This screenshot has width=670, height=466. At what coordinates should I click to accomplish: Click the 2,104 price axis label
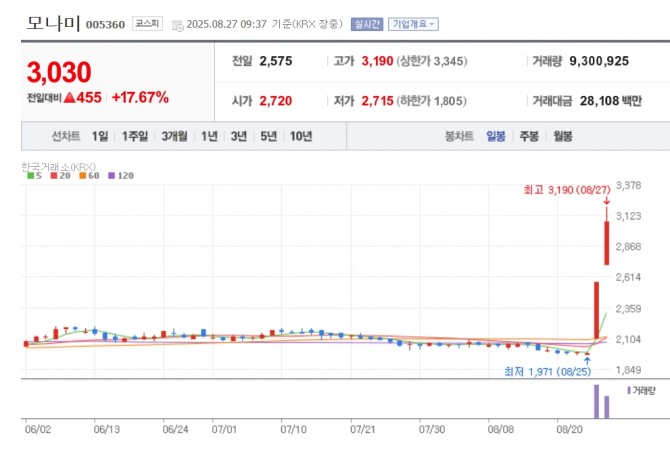(629, 339)
